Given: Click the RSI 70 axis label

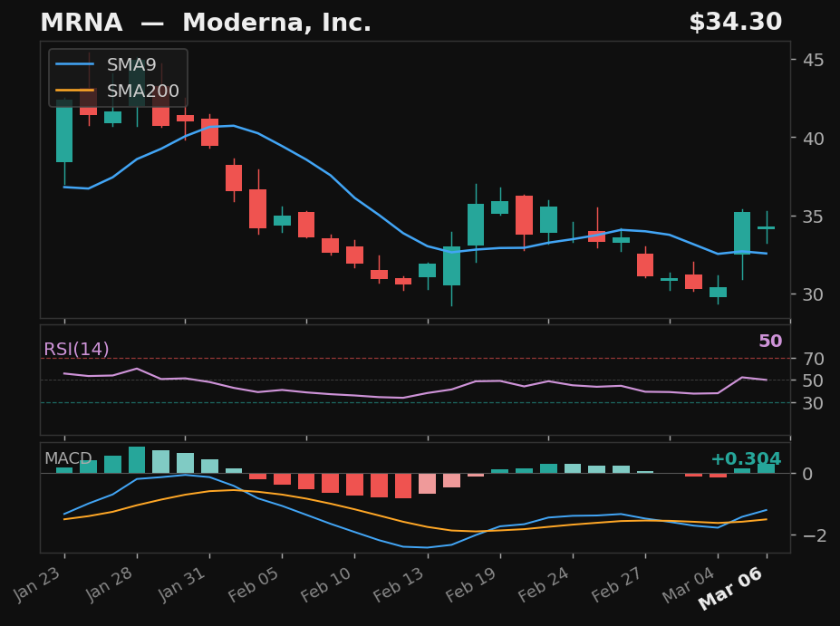Looking at the screenshot, I should [x=813, y=359].
